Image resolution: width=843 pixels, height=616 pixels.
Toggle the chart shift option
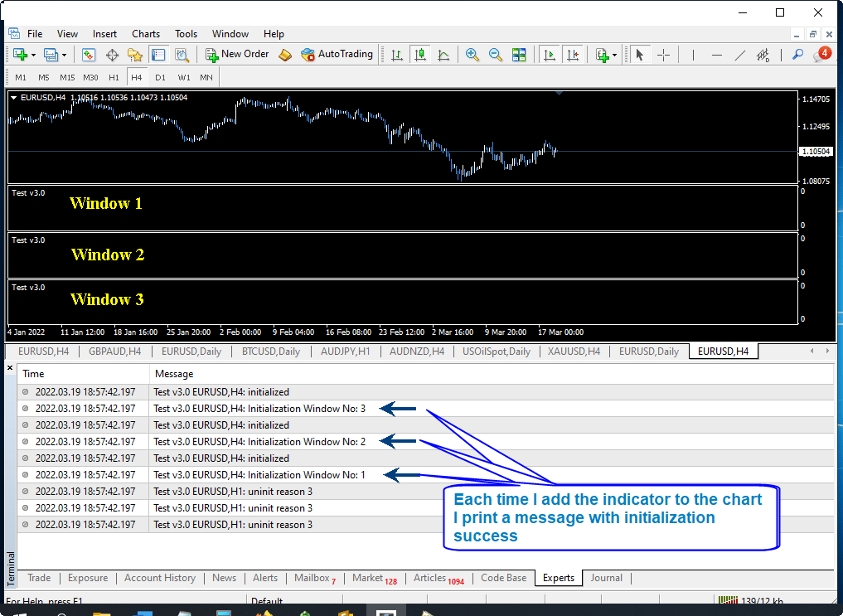(x=573, y=54)
